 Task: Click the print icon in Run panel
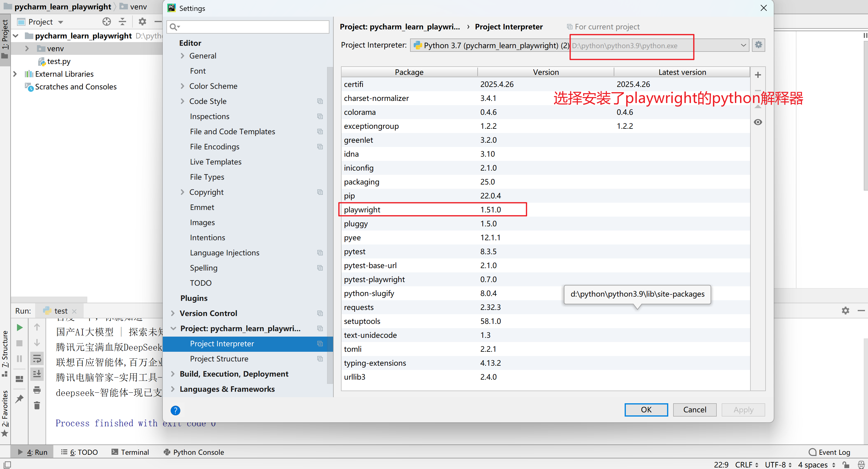tap(37, 390)
